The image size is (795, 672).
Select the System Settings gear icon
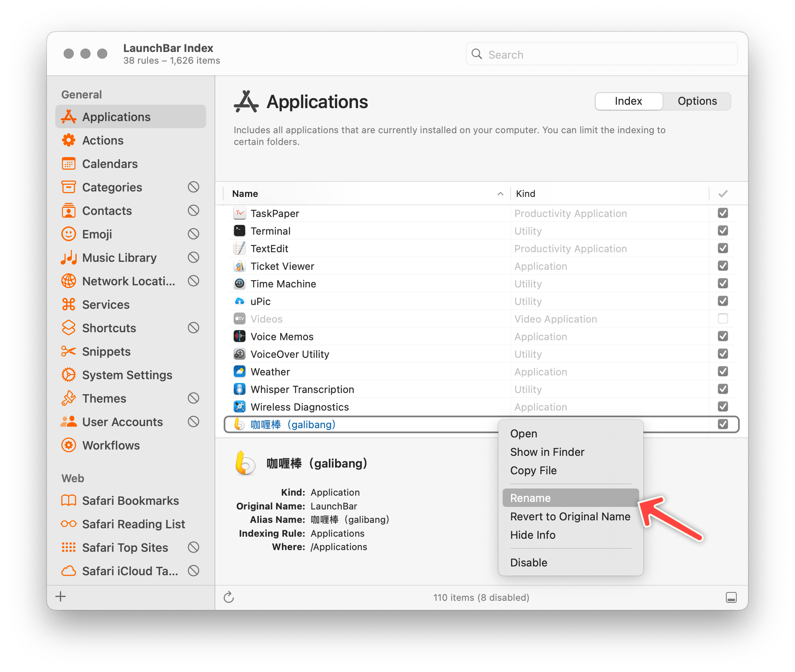pos(69,375)
